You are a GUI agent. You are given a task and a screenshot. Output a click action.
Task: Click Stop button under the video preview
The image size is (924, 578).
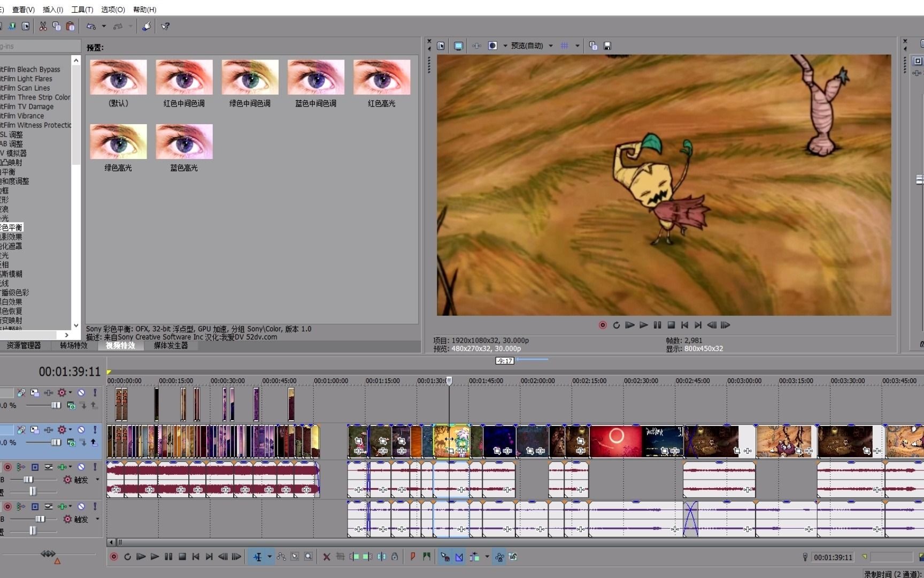(671, 325)
